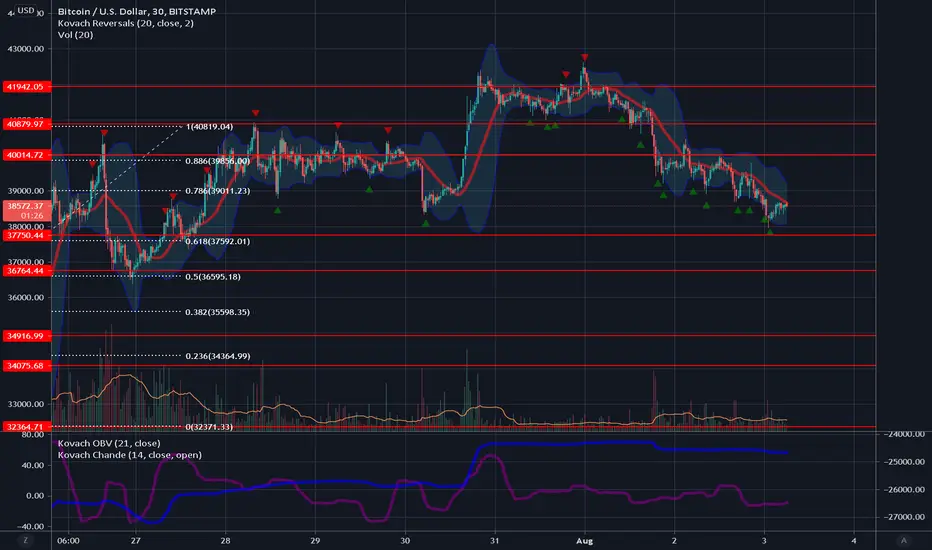Click the date 31 on time axis
Viewport: 932px width, 550px height.
[x=495, y=540]
